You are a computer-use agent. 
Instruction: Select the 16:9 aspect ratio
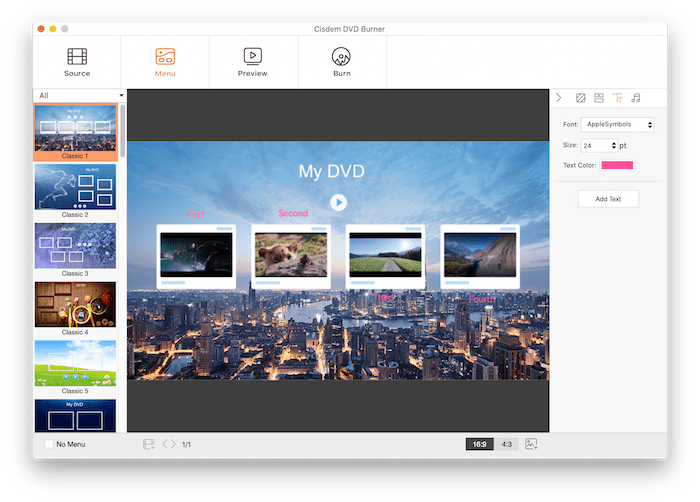[480, 444]
